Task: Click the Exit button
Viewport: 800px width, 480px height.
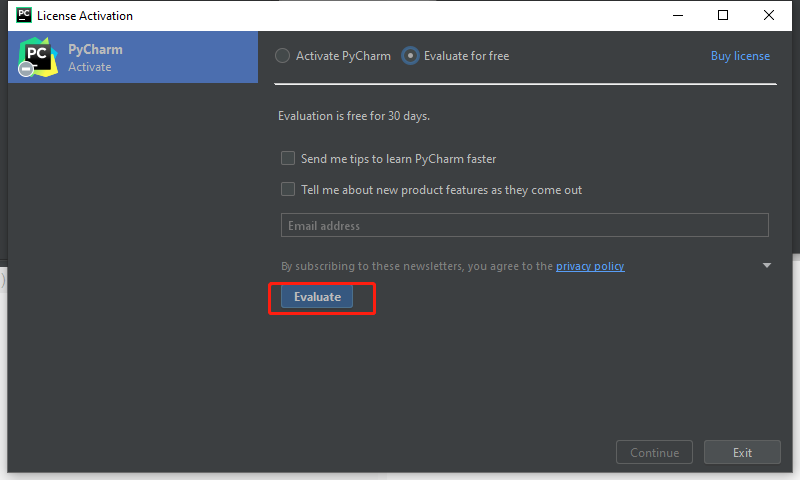Action: click(x=742, y=452)
